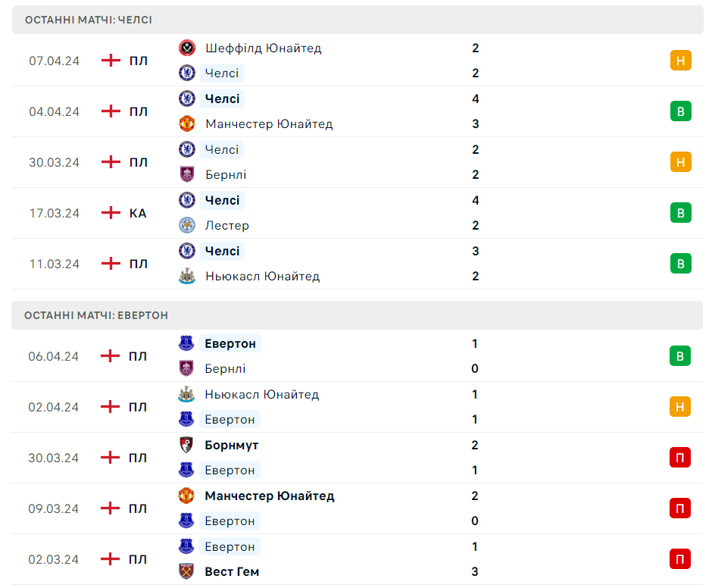The width and height of the screenshot is (712, 588).
Task: Click the West Ham club crest
Action: coord(186,571)
